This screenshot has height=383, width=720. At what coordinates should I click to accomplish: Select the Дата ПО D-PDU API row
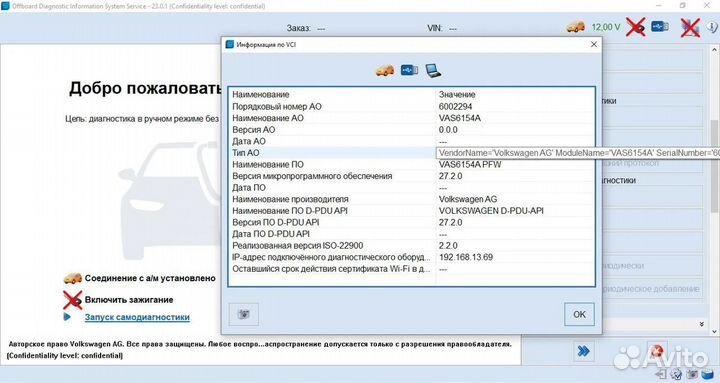(411, 234)
